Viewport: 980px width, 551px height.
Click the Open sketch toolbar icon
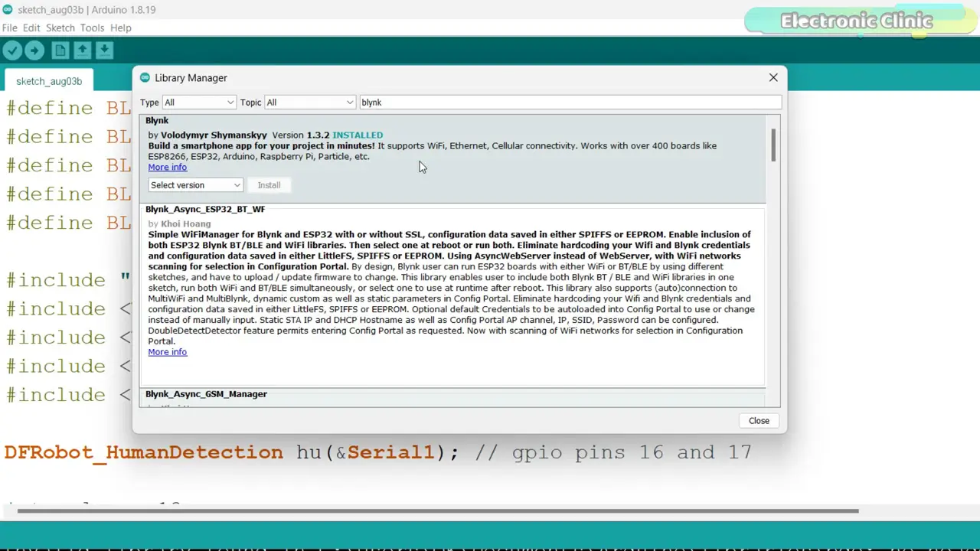coord(82,51)
